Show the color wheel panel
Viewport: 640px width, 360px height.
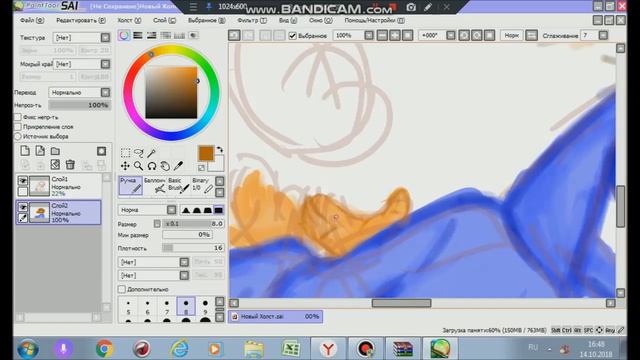tap(124, 36)
